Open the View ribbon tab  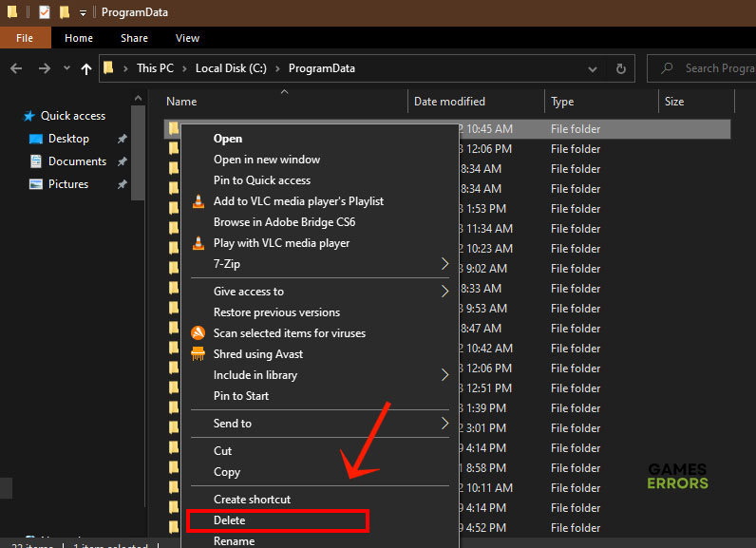187,38
